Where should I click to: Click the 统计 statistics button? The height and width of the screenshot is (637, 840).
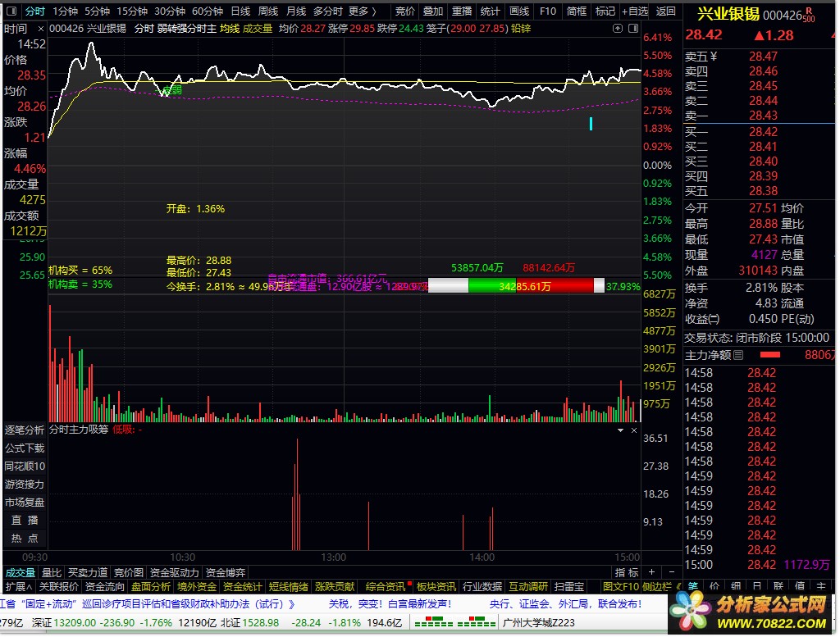click(x=490, y=11)
